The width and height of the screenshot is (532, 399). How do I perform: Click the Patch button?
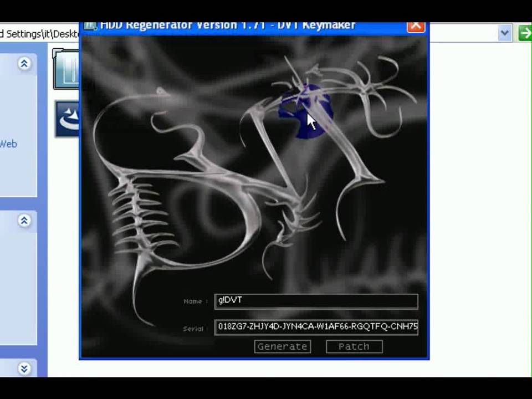click(354, 346)
